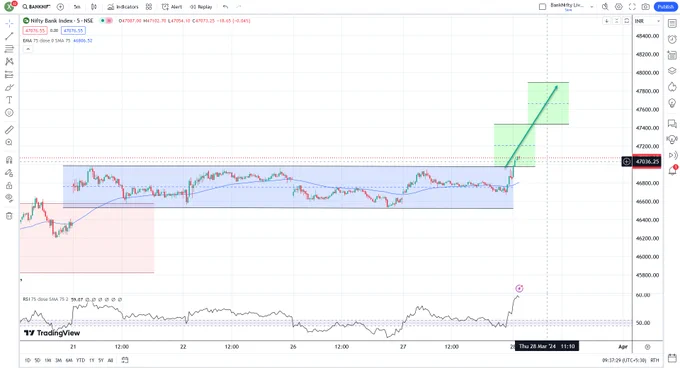Screen dimensions: 680x368
Task: Click the layout setup square icon
Action: coord(542,7)
